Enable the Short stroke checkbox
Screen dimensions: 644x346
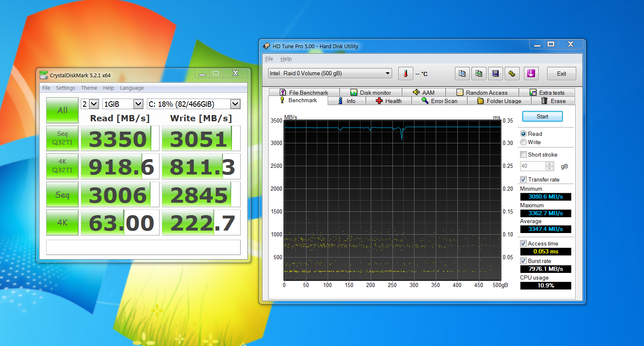point(523,155)
